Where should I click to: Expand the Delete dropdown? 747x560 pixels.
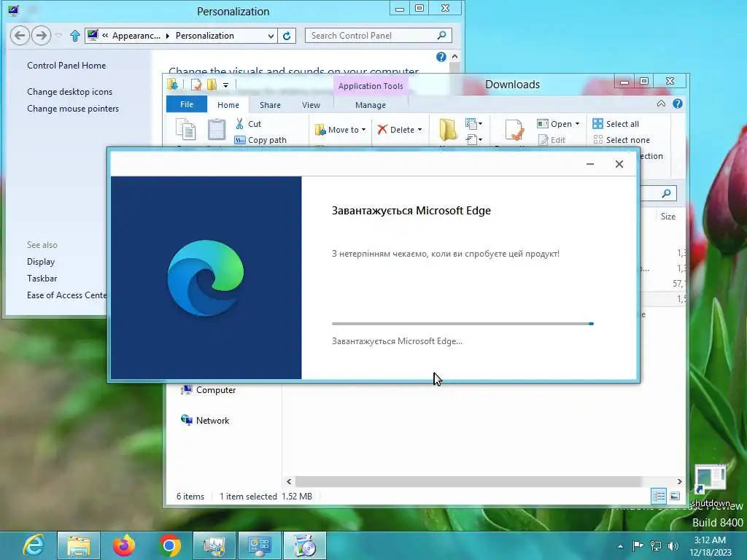coord(419,130)
